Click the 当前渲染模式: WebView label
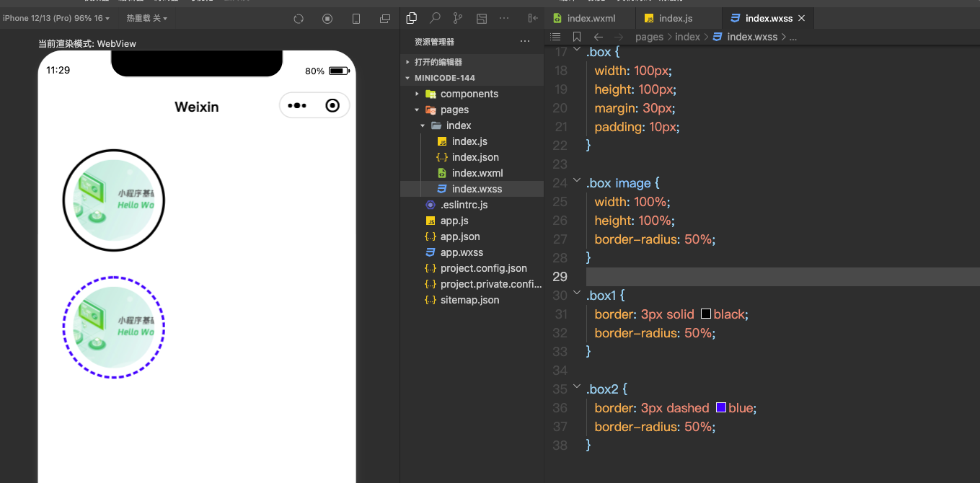 click(x=87, y=43)
